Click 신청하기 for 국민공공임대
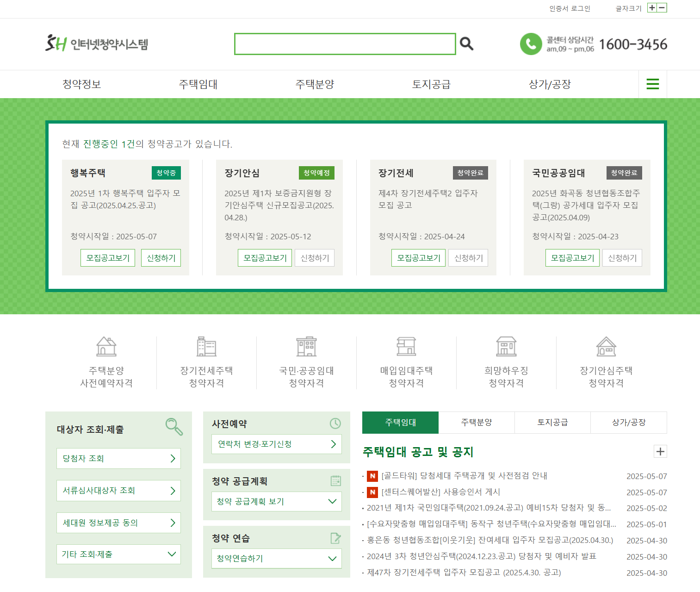 point(622,258)
